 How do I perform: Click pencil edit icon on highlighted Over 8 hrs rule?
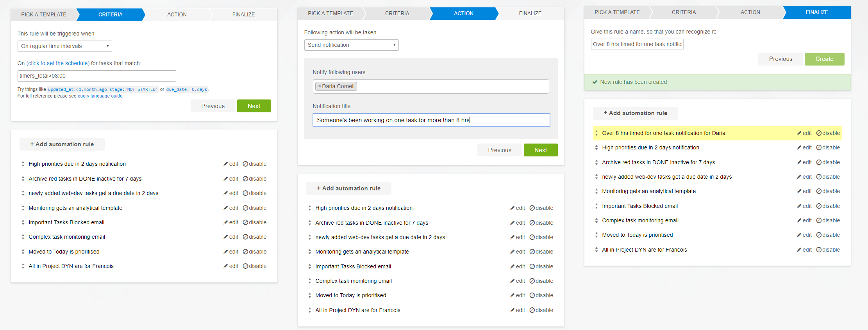coord(799,133)
